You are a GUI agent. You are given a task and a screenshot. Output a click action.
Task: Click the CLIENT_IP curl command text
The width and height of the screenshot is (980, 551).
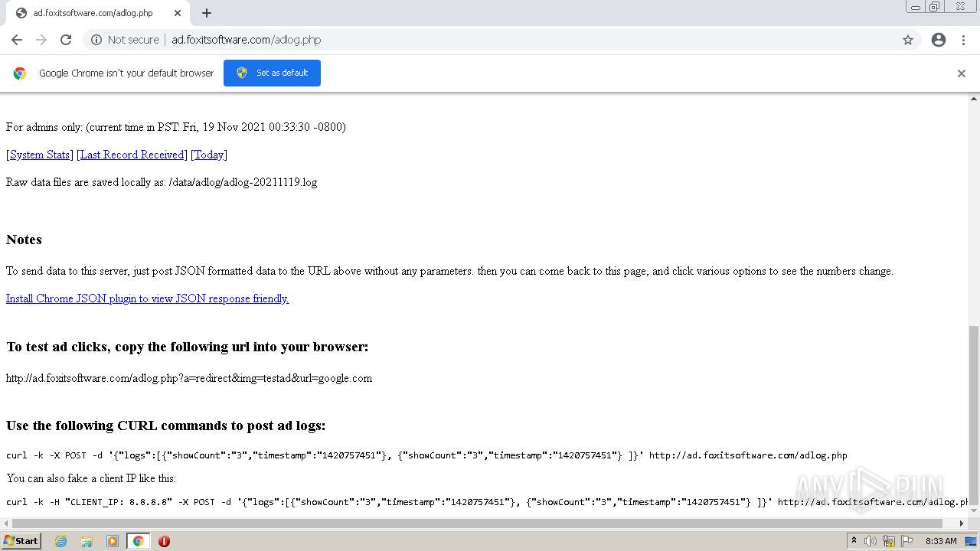click(488, 502)
